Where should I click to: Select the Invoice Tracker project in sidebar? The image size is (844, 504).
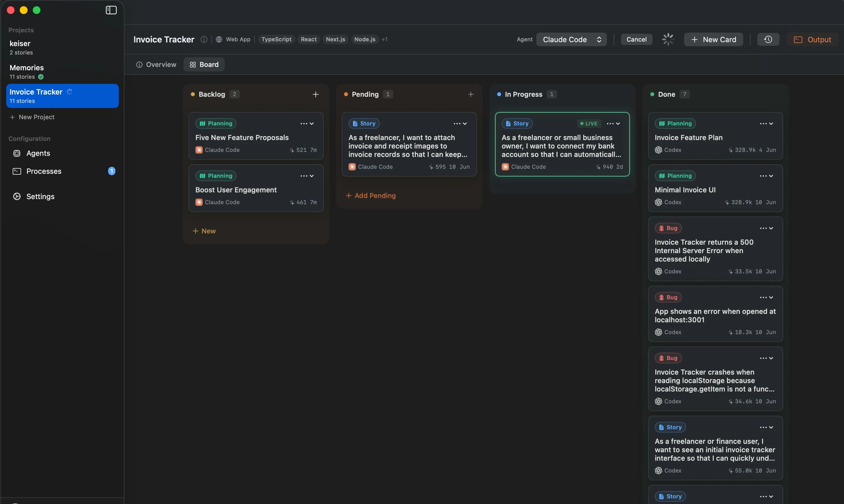62,96
